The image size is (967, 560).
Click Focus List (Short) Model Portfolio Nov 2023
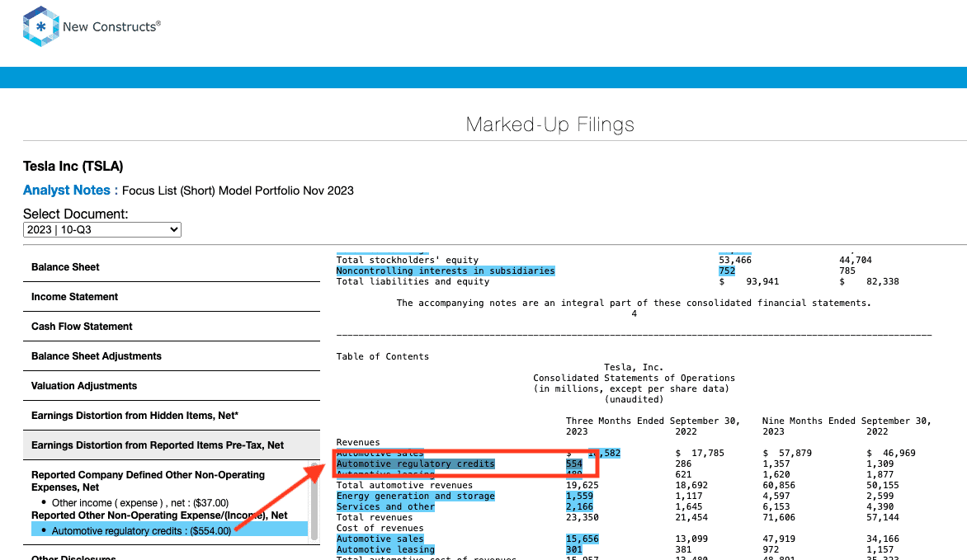point(238,191)
